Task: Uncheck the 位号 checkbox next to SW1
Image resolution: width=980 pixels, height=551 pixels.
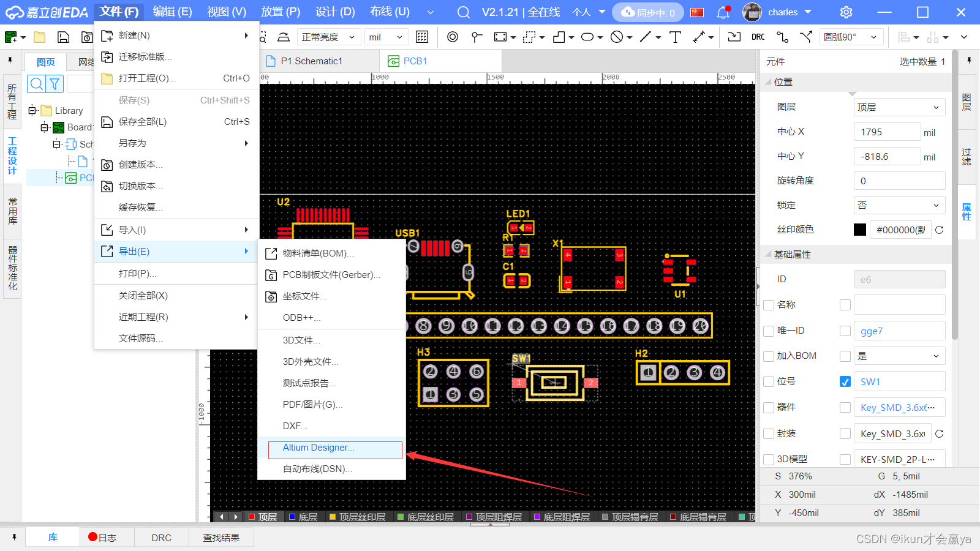Action: [845, 381]
